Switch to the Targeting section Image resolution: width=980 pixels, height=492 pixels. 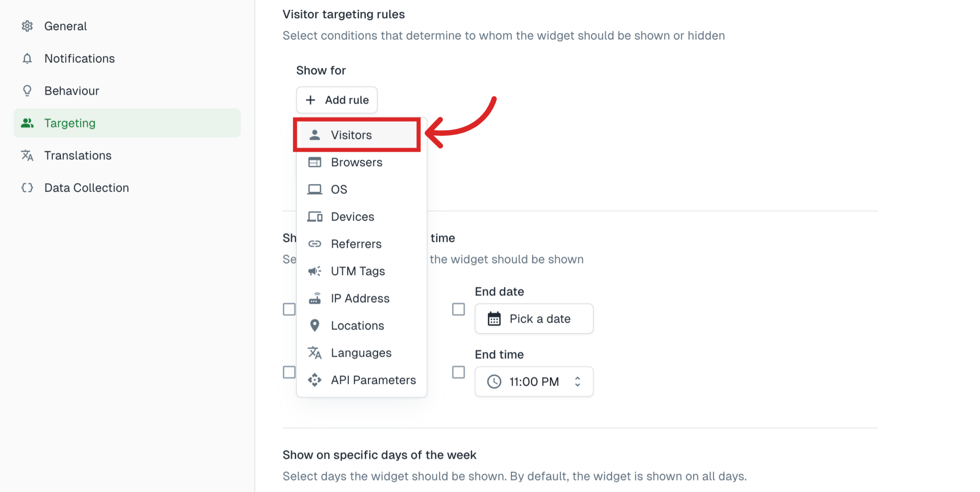tap(69, 123)
